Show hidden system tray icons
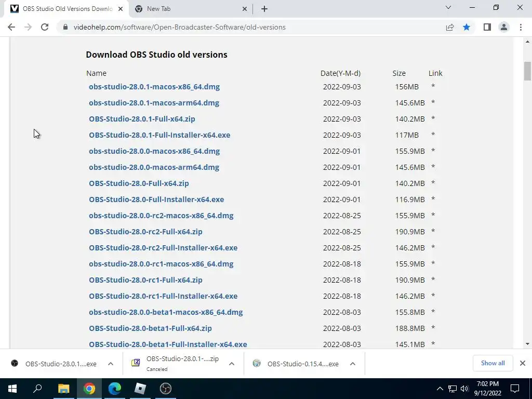Image resolution: width=532 pixels, height=399 pixels. coord(440,389)
